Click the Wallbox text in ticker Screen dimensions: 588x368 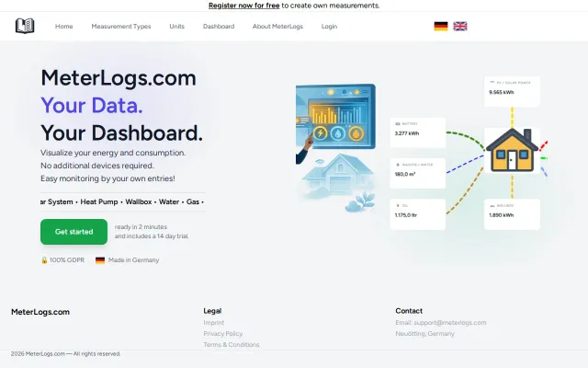[x=139, y=201]
